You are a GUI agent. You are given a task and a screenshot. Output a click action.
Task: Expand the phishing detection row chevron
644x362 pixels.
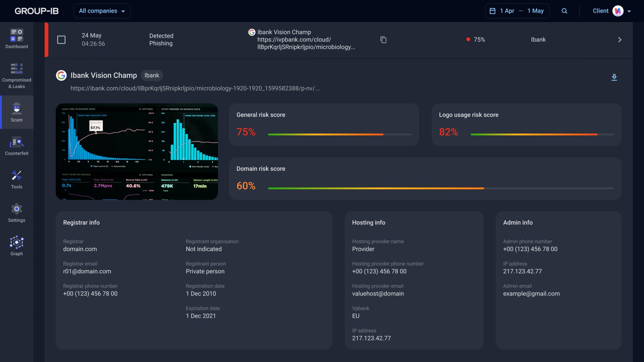pyautogui.click(x=620, y=40)
